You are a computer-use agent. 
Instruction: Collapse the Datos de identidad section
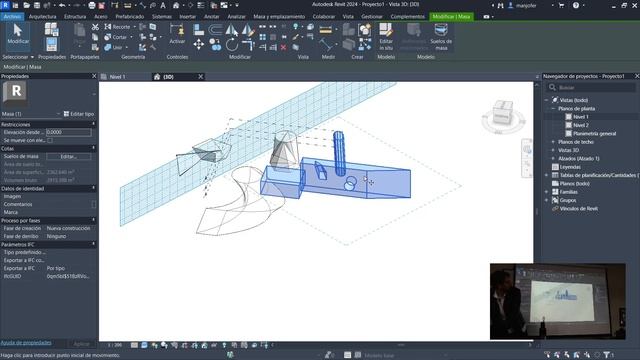tap(93, 188)
